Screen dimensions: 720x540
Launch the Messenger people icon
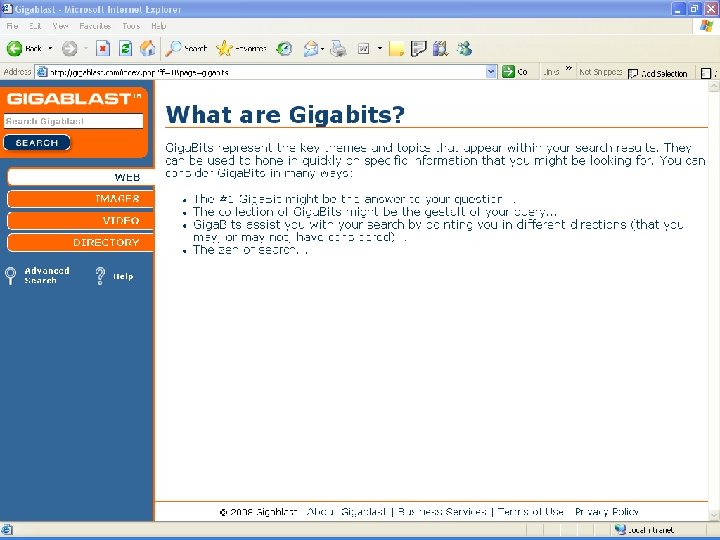[x=464, y=48]
